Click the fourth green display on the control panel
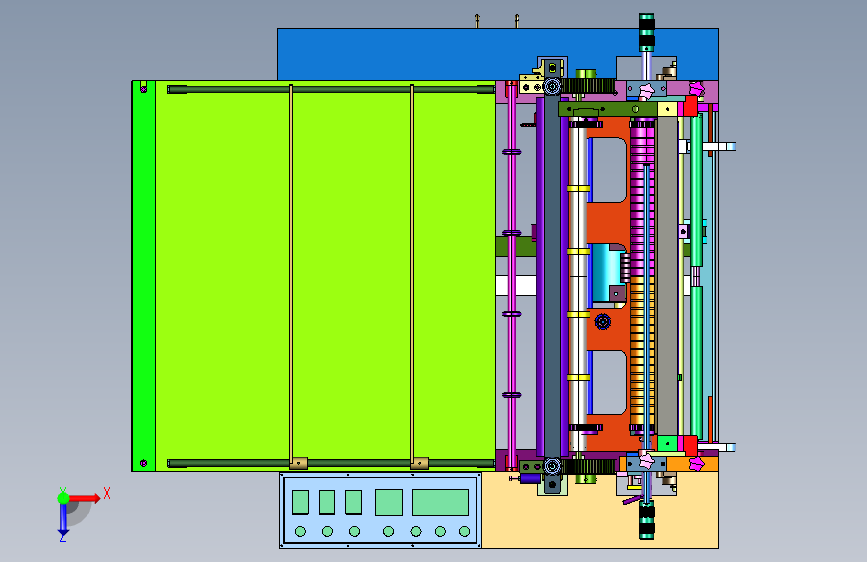Screen dimensions: 867x562 click(389, 502)
